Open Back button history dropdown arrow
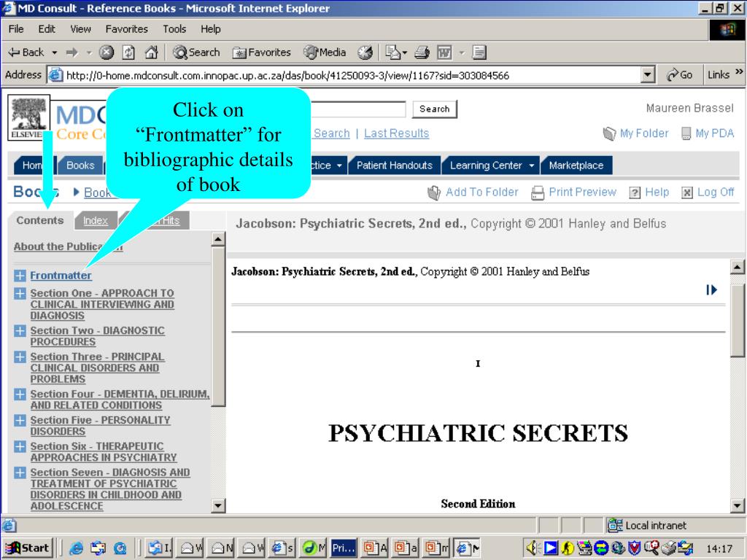This screenshot has width=747, height=560. (x=54, y=52)
